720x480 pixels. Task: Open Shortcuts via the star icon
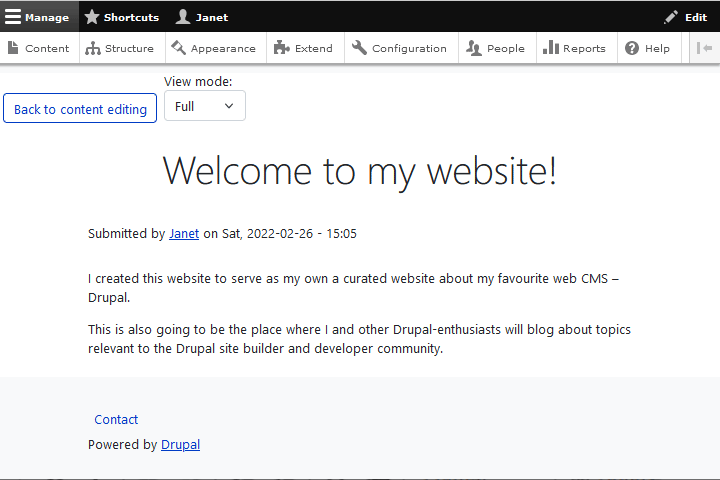(x=92, y=17)
